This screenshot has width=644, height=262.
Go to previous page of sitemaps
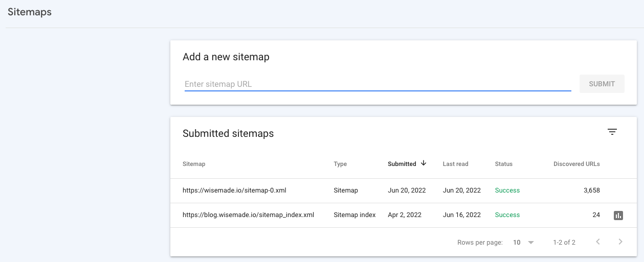click(598, 242)
